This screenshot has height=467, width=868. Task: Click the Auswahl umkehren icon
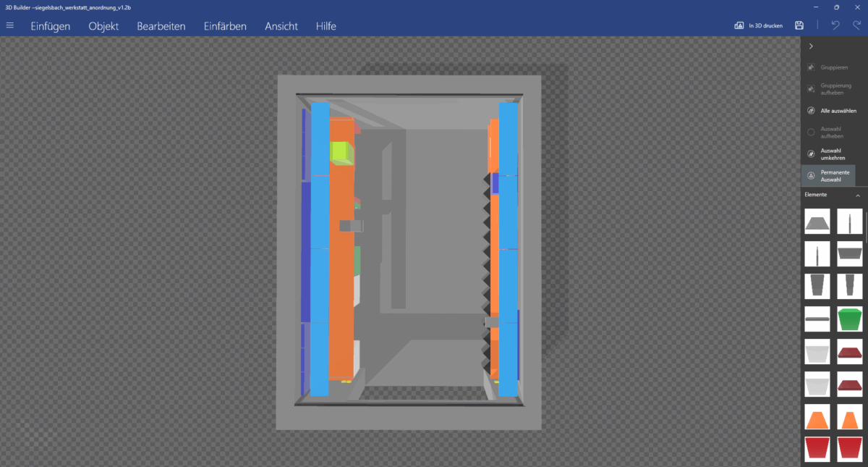[811, 153]
